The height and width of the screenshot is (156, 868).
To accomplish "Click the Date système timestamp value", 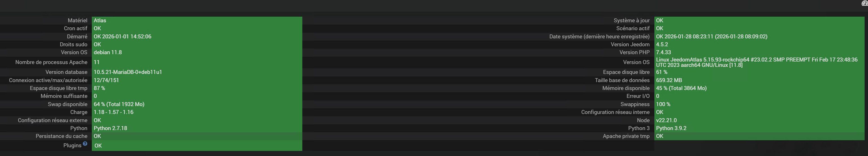I will [711, 36].
